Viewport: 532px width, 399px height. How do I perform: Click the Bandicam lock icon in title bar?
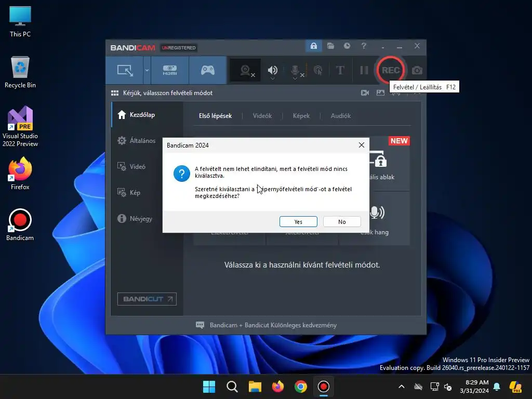(313, 46)
